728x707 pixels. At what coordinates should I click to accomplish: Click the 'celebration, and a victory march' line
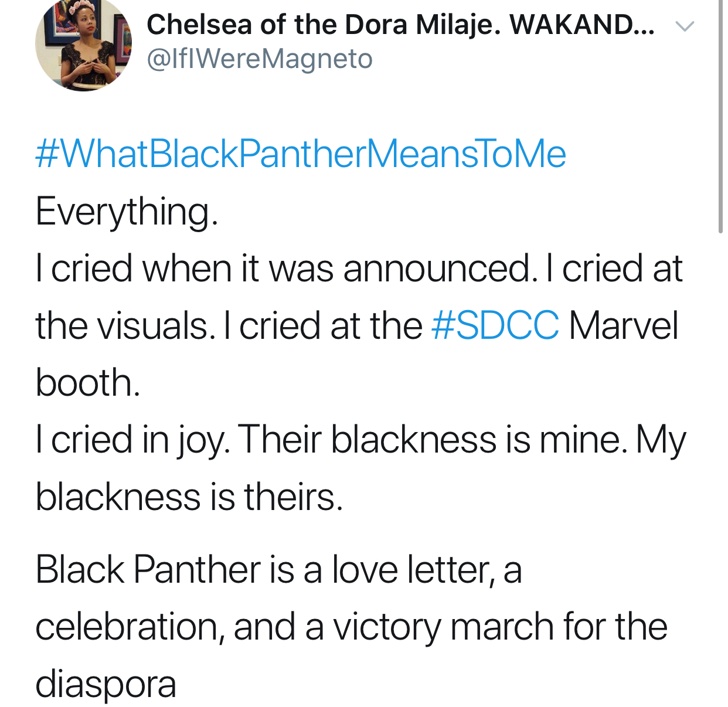click(x=351, y=627)
